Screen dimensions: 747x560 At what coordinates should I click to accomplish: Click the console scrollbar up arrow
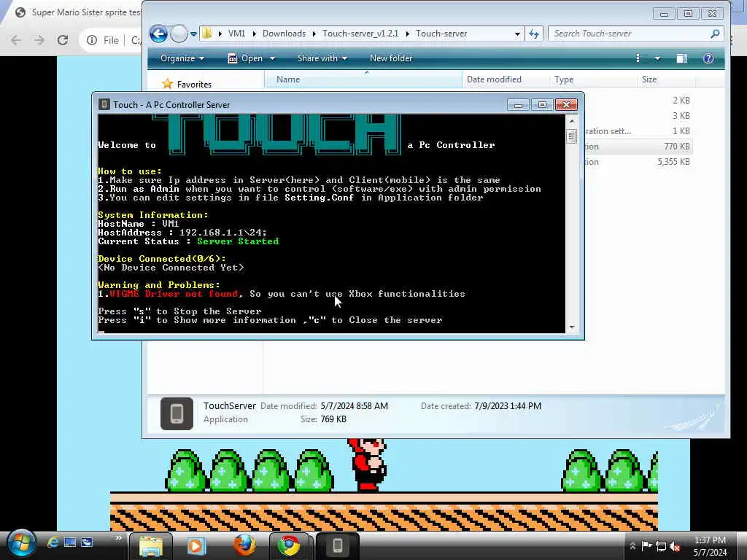[572, 121]
